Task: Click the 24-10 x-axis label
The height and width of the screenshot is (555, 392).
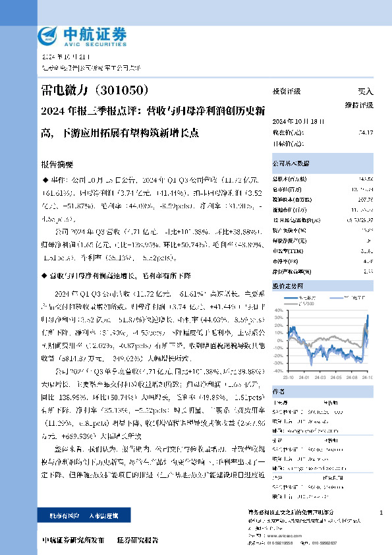Action: 367,378
